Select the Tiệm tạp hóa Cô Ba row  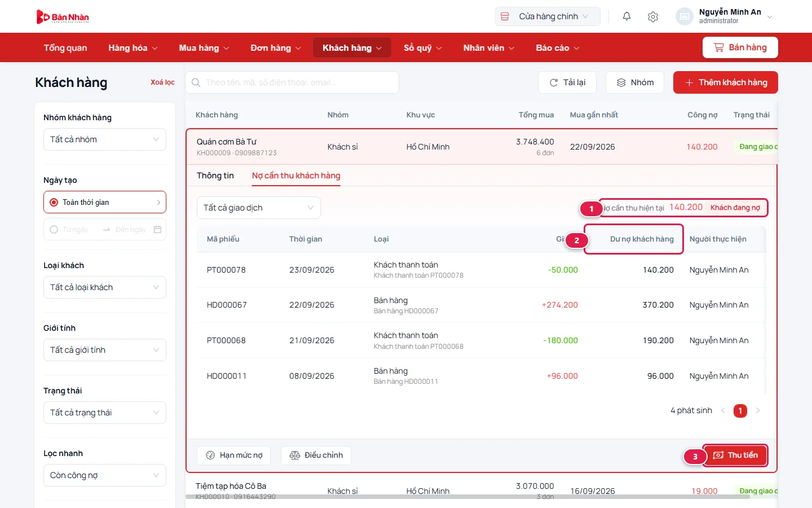pyautogui.click(x=482, y=491)
